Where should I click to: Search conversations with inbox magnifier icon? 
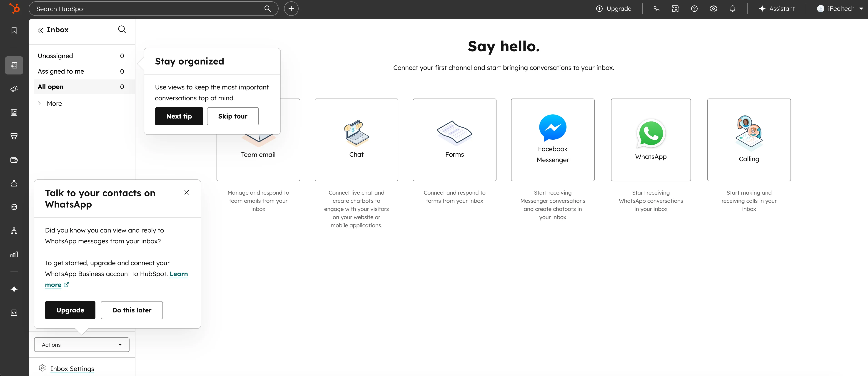coord(122,30)
